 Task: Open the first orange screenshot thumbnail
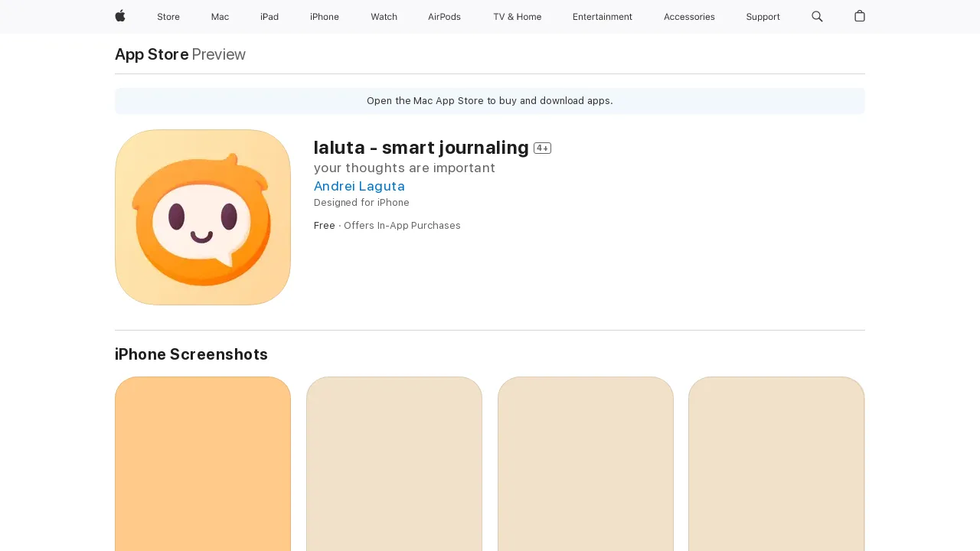click(203, 464)
